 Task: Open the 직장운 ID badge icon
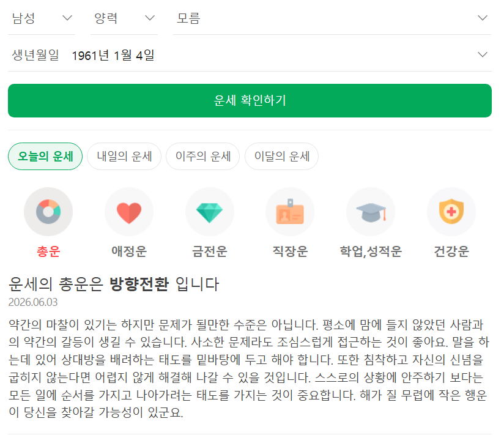point(290,212)
